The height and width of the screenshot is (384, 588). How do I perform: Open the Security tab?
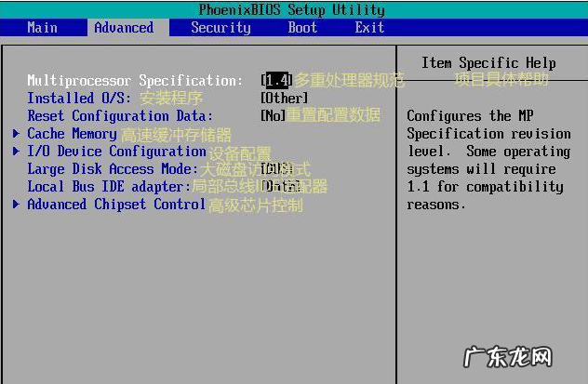pos(220,28)
